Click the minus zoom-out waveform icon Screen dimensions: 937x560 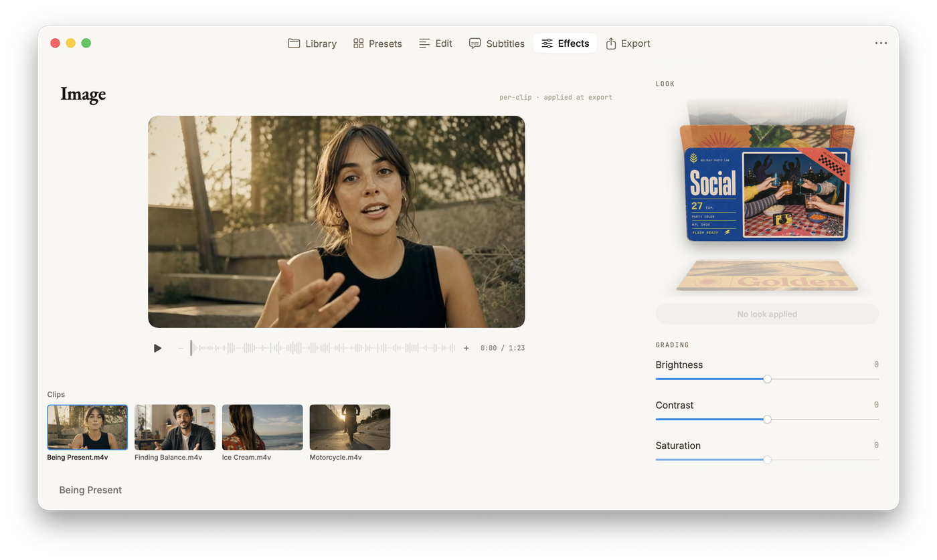180,348
